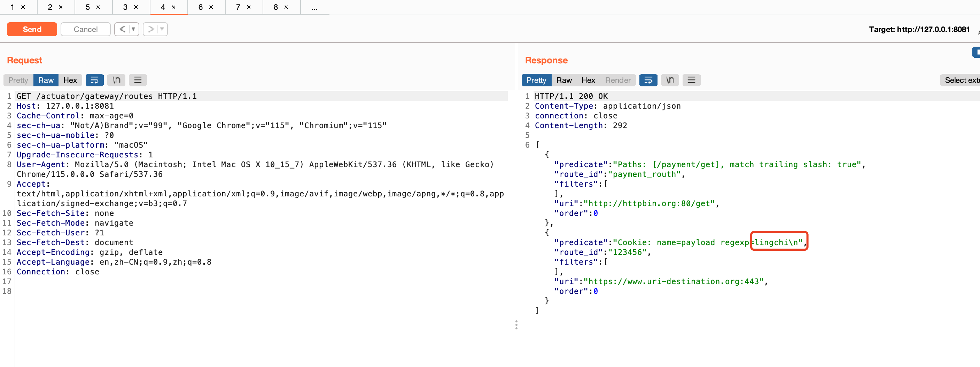Image resolution: width=980 pixels, height=367 pixels.
Task: Switch Response view to Render
Action: coord(617,80)
